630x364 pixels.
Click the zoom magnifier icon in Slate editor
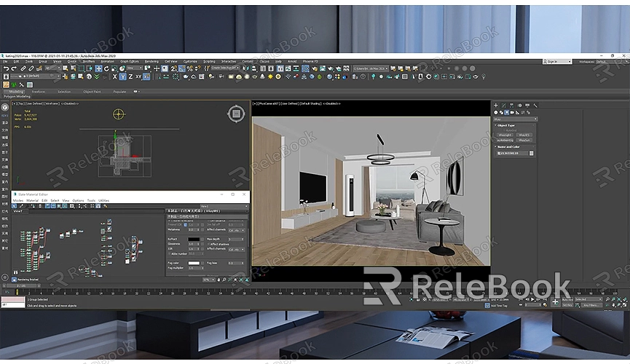(224, 280)
